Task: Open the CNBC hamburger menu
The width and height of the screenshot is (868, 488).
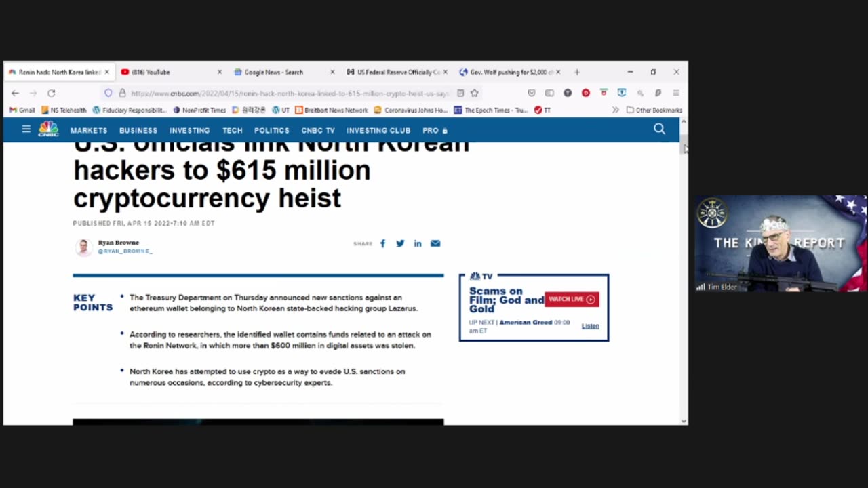Action: 26,129
